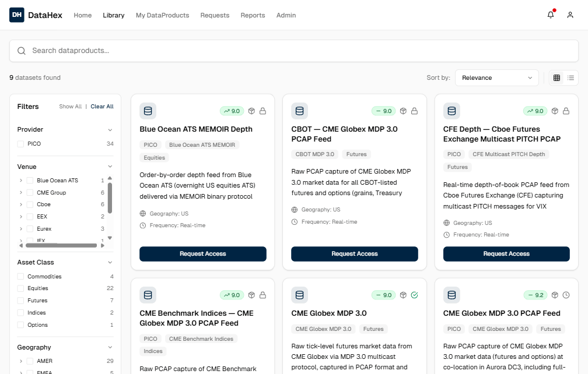Open the notifications bell
The height and width of the screenshot is (374, 588).
(x=551, y=15)
